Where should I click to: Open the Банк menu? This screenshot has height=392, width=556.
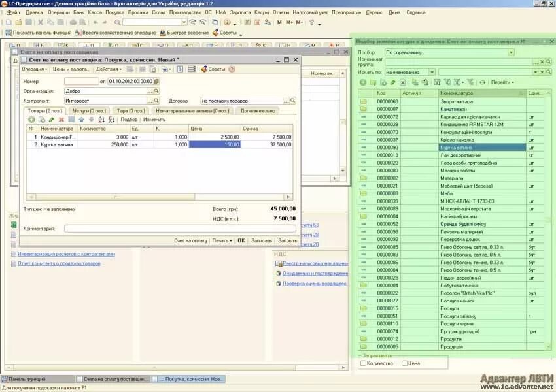78,12
